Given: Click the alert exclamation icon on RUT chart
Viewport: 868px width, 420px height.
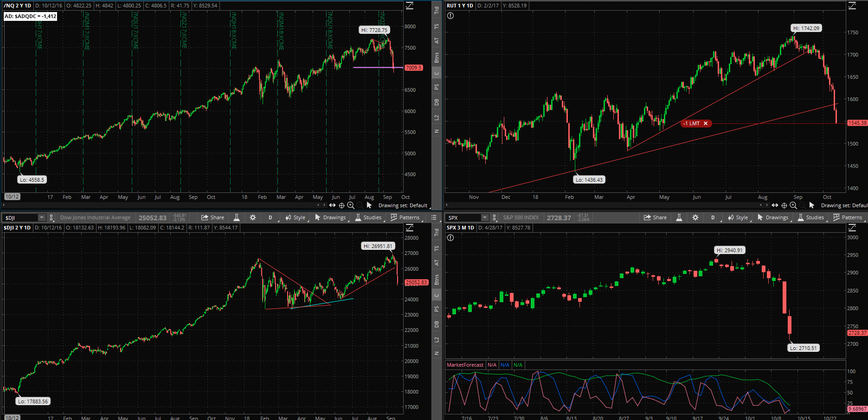Looking at the screenshot, I should (x=450, y=16).
